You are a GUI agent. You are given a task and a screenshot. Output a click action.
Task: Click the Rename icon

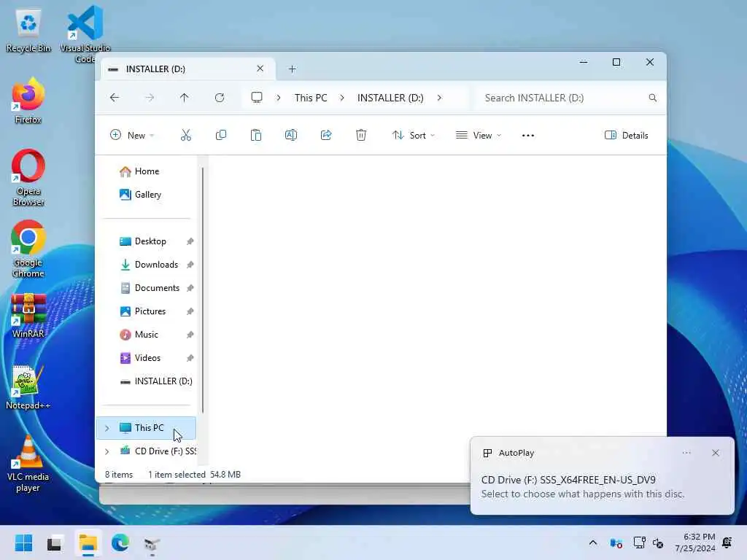coord(290,135)
